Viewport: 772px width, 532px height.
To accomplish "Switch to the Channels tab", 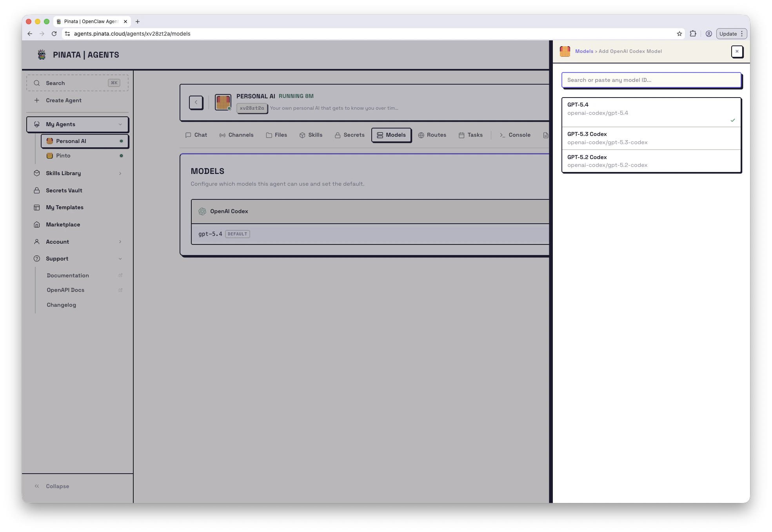I will (x=236, y=135).
